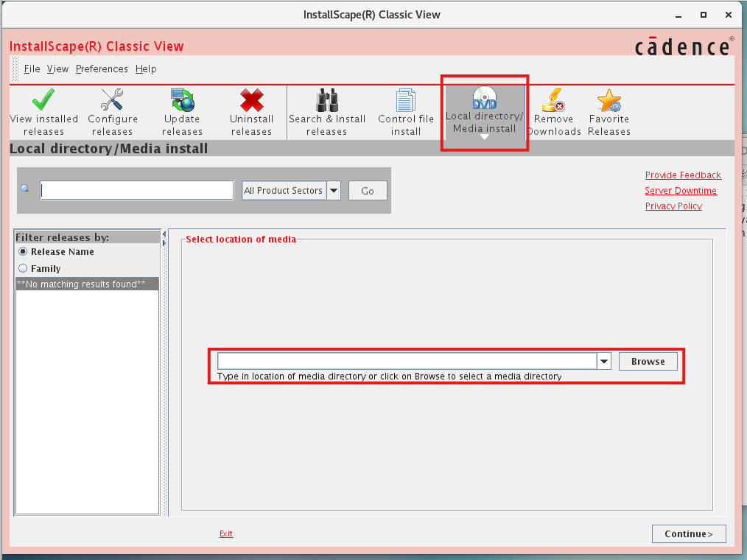
Task: Open the Server Downtime link
Action: coord(680,191)
